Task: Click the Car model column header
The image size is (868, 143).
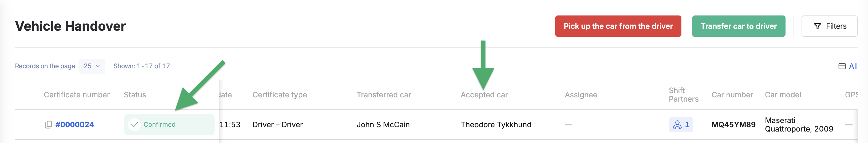Action: pos(783,95)
